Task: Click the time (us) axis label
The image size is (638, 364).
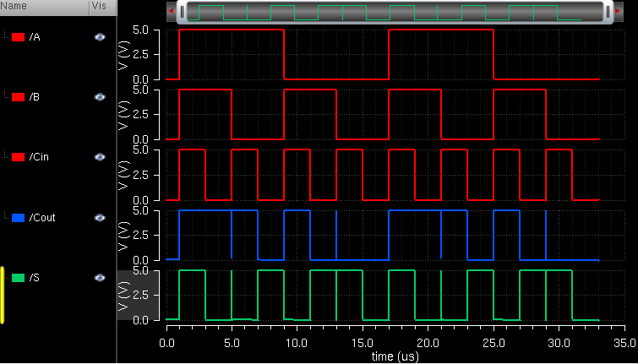Action: point(394,357)
